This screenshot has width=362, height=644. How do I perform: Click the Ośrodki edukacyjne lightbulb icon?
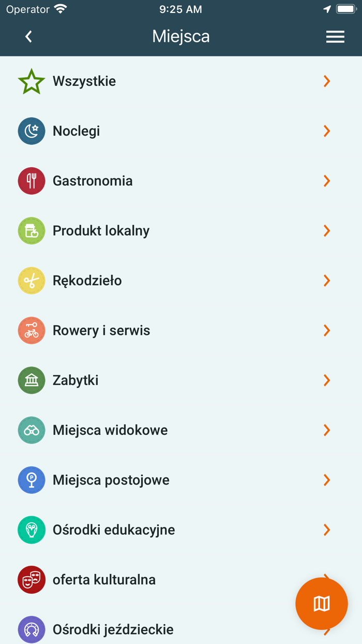coord(31,530)
